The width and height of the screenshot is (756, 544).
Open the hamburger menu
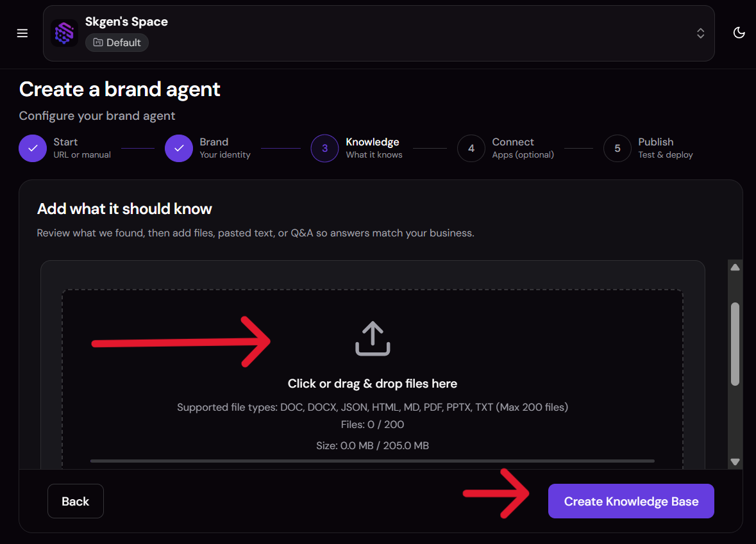pos(22,33)
